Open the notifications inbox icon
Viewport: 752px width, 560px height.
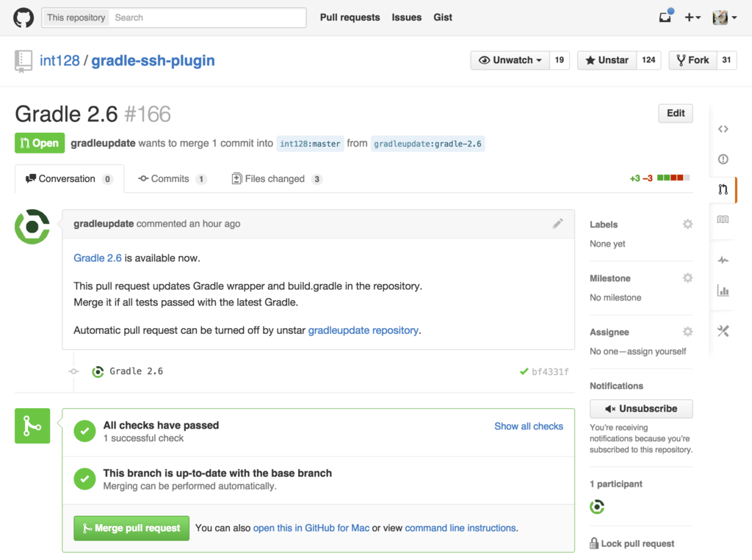pyautogui.click(x=665, y=17)
